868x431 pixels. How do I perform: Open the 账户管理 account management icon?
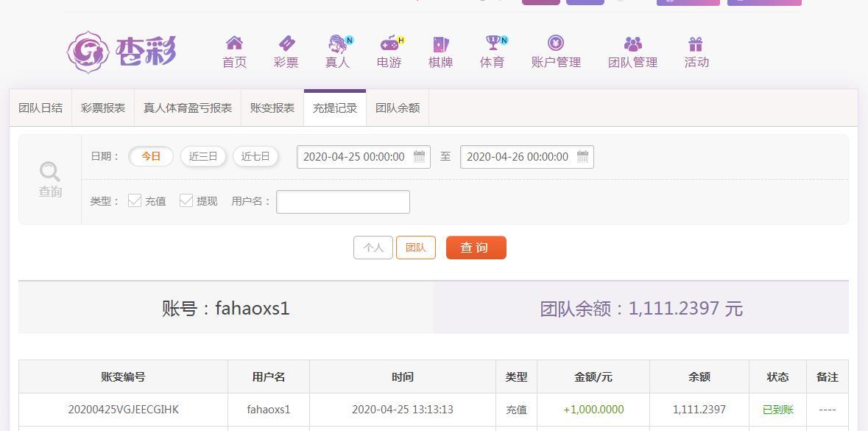point(557,50)
